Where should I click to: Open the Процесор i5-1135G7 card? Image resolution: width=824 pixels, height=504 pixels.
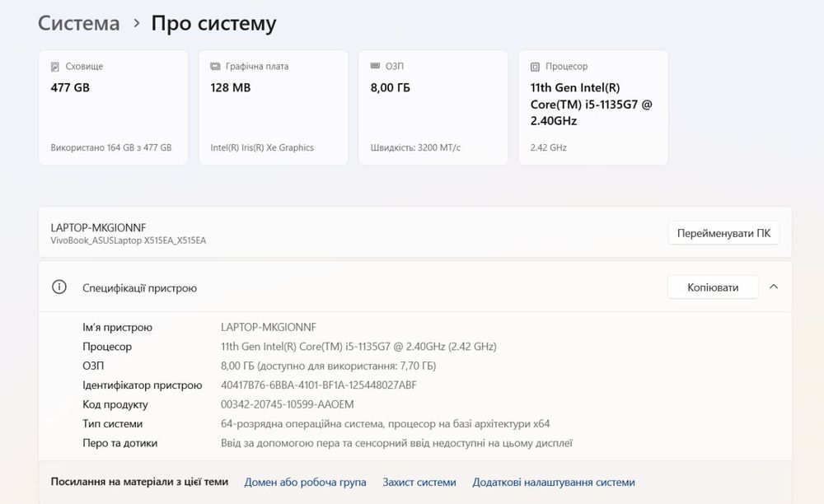coord(593,108)
